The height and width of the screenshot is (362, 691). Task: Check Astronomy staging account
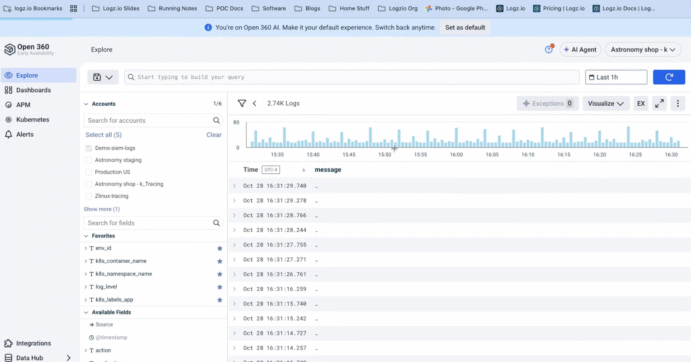pos(89,160)
